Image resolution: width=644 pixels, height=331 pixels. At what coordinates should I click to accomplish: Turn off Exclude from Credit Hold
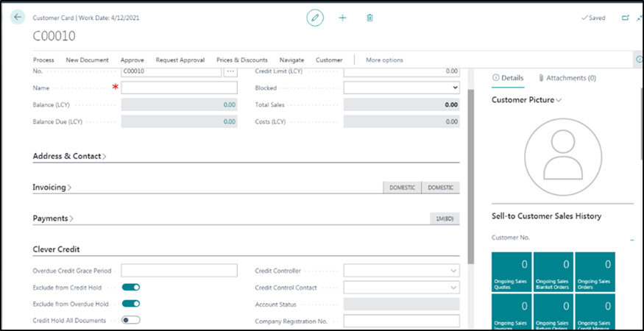(x=131, y=287)
